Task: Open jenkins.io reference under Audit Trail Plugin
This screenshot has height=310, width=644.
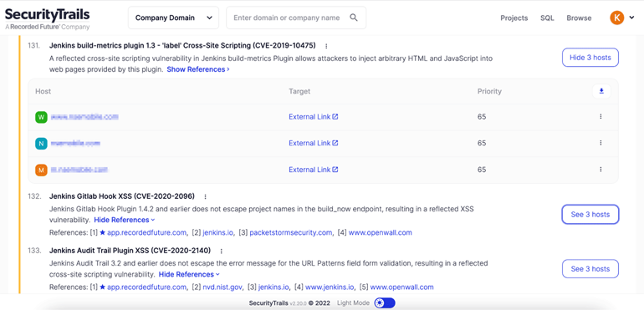Action: pyautogui.click(x=273, y=287)
